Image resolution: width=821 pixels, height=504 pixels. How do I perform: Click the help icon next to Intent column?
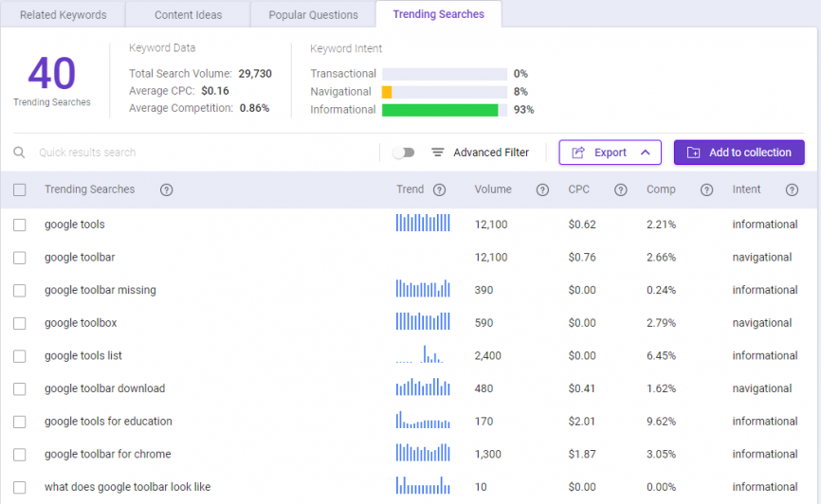pos(792,190)
